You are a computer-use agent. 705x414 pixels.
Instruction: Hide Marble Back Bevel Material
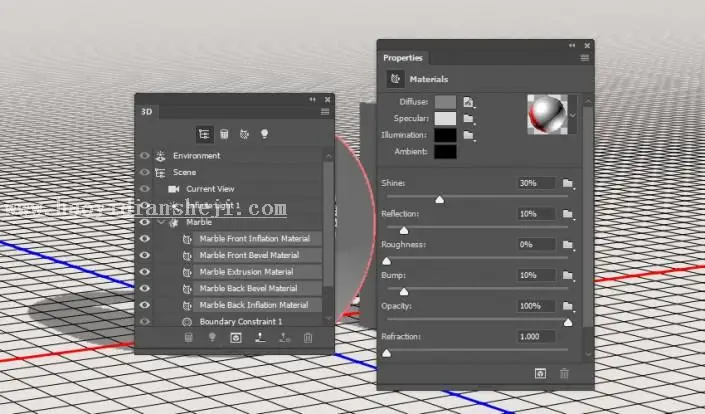[x=144, y=289]
